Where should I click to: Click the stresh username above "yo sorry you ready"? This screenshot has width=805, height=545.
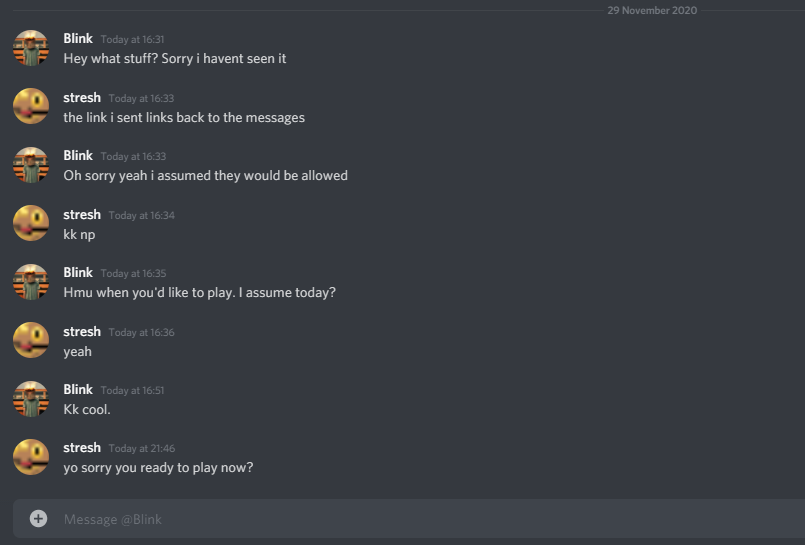(x=82, y=447)
